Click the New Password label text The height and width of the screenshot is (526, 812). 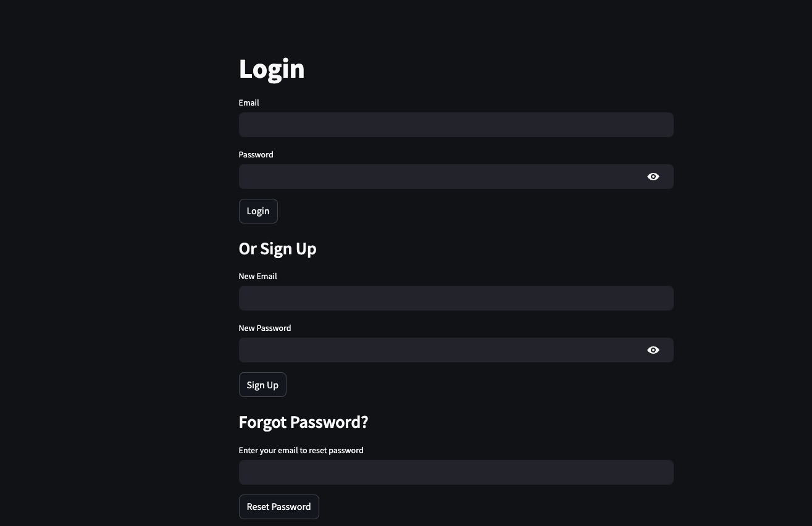pos(264,328)
